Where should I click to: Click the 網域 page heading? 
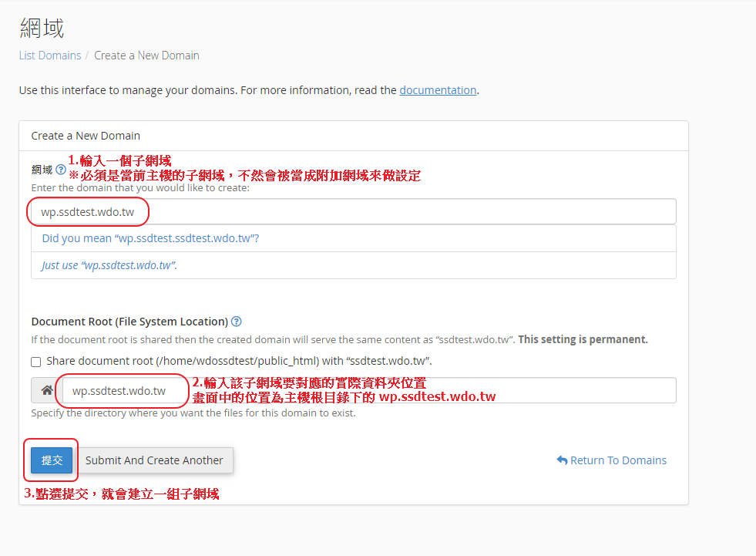(x=42, y=28)
